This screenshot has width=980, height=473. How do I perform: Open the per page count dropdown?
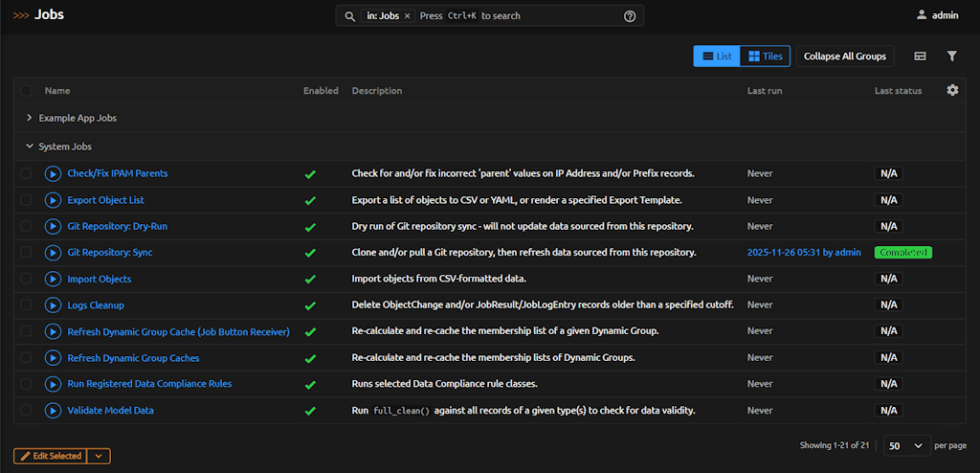pos(906,446)
